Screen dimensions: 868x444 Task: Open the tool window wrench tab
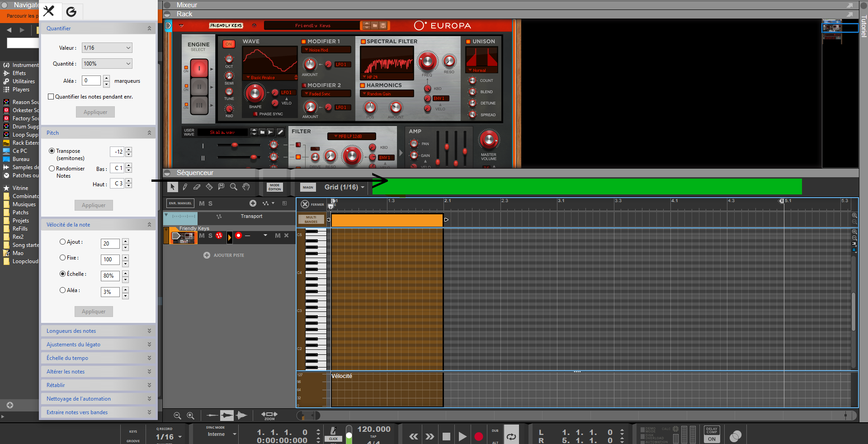(x=49, y=11)
